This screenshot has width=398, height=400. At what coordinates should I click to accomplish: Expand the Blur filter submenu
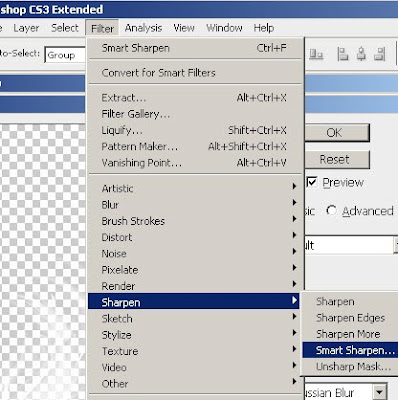click(194, 205)
